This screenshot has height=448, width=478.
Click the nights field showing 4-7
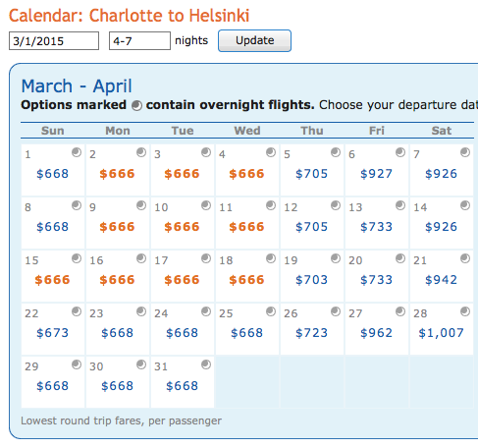click(x=139, y=41)
